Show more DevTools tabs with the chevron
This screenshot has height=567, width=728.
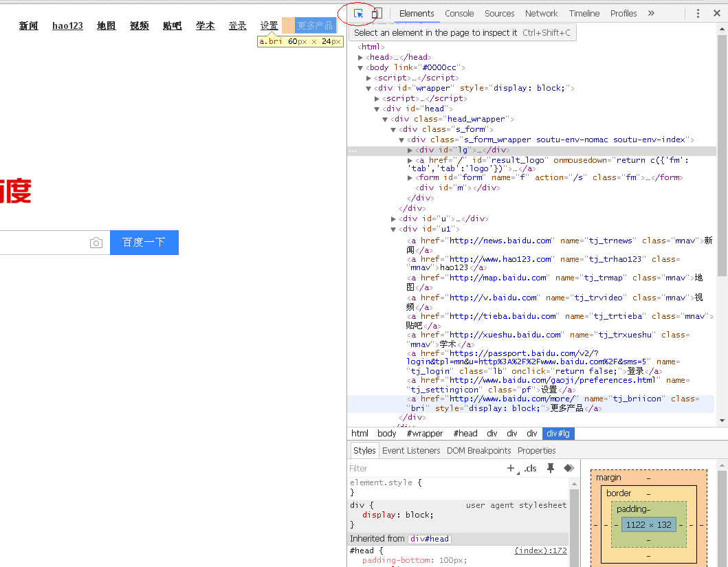coord(651,14)
